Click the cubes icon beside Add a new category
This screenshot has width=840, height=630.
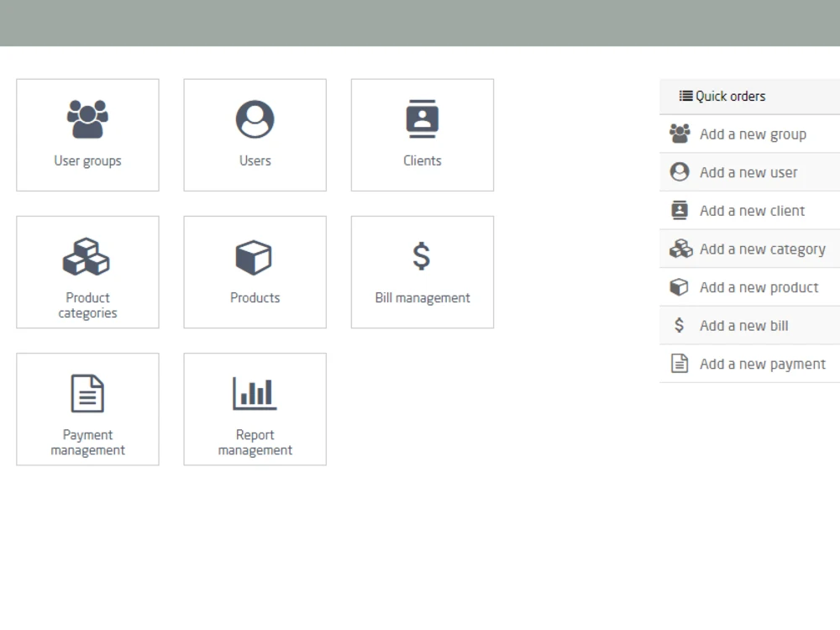point(681,249)
